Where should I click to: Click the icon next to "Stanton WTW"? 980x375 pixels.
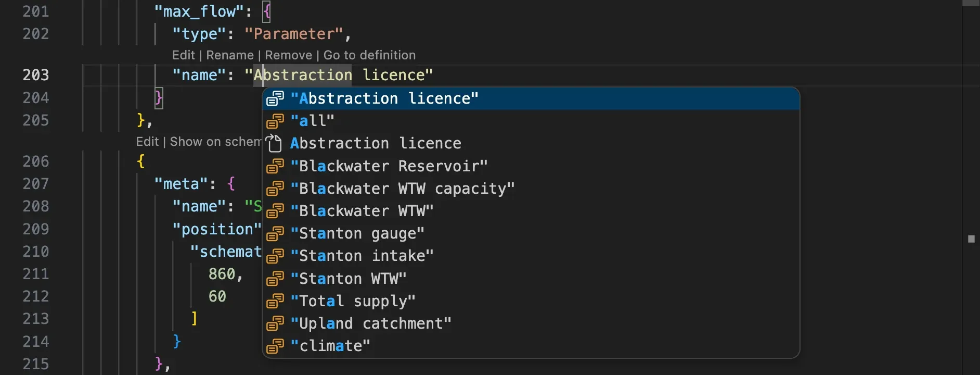[275, 279]
